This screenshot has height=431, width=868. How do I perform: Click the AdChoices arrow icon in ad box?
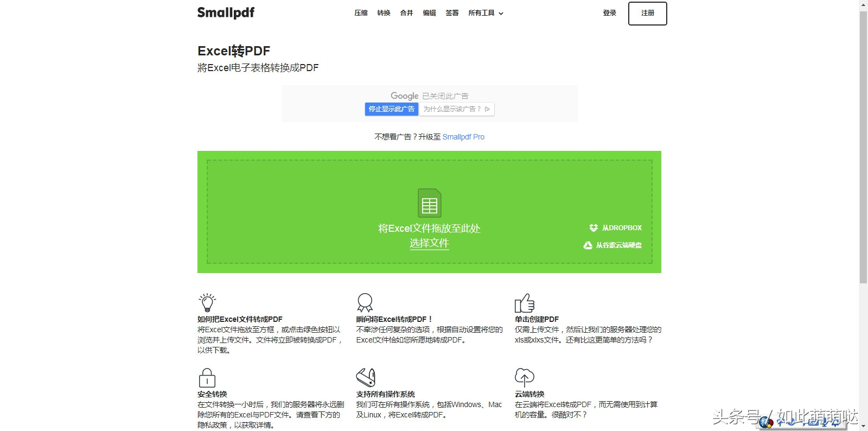point(487,109)
